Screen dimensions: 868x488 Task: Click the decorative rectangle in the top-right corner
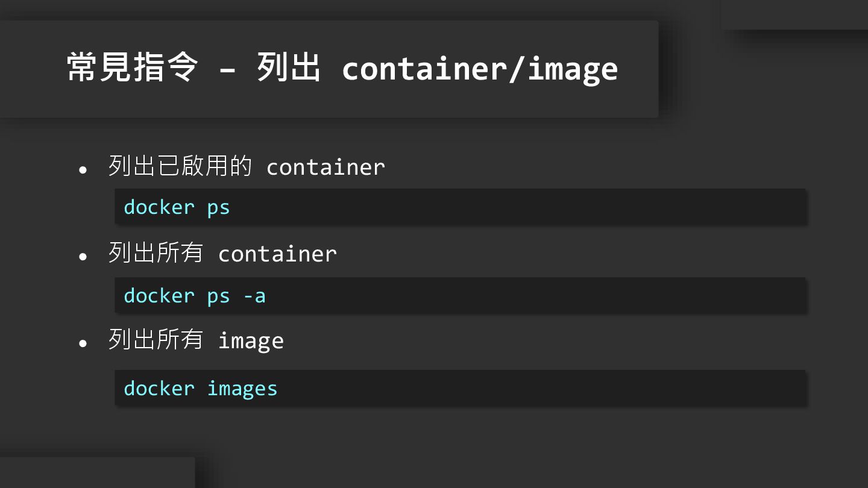pos(794,14)
